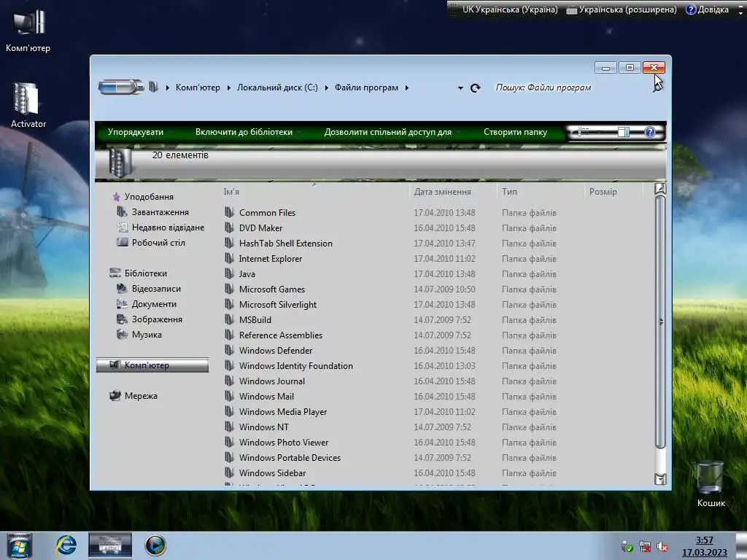The width and height of the screenshot is (747, 560).
Task: Refresh the folder view
Action: tap(476, 88)
